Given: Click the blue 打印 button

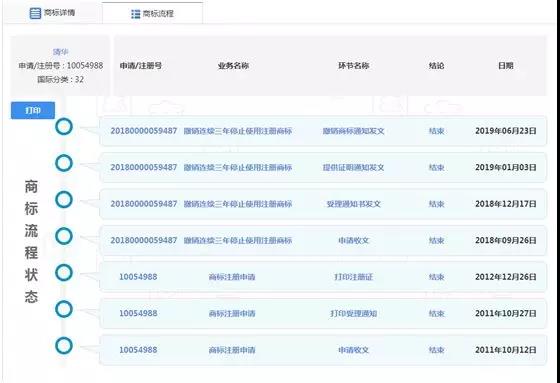Looking at the screenshot, I should [x=33, y=110].
